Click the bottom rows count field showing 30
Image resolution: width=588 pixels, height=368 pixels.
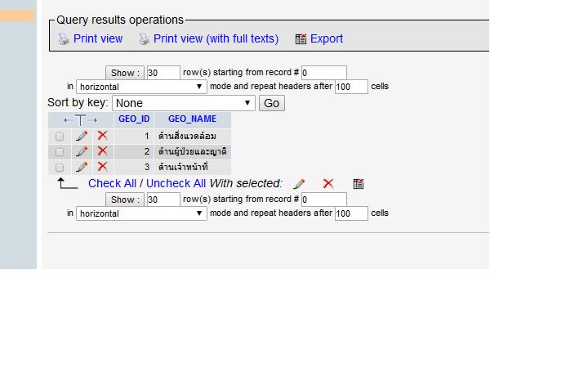pyautogui.click(x=163, y=200)
